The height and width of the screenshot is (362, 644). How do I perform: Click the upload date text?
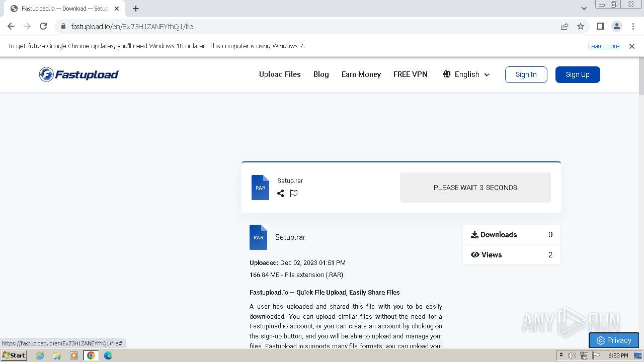tap(297, 262)
